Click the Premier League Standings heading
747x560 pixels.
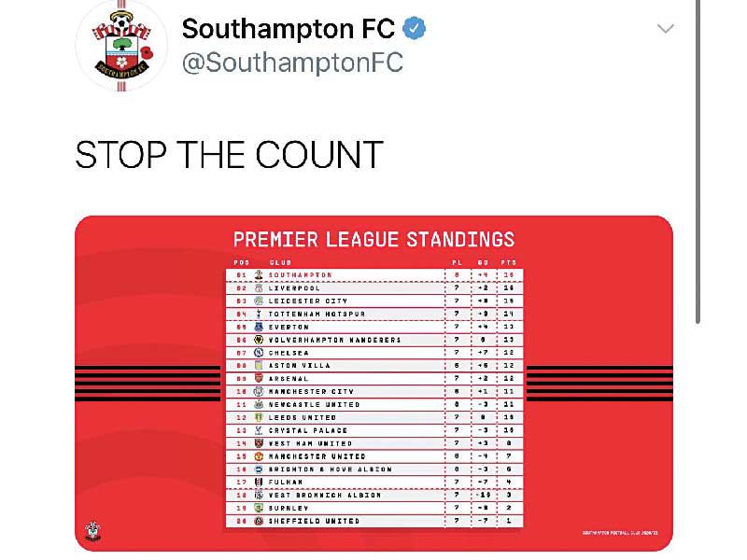tap(373, 239)
